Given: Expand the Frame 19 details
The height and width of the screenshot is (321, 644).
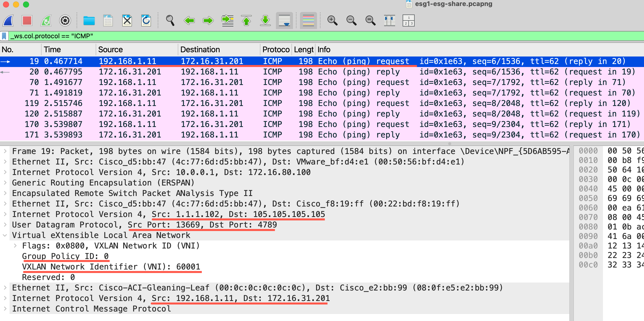Looking at the screenshot, I should click(x=5, y=151).
